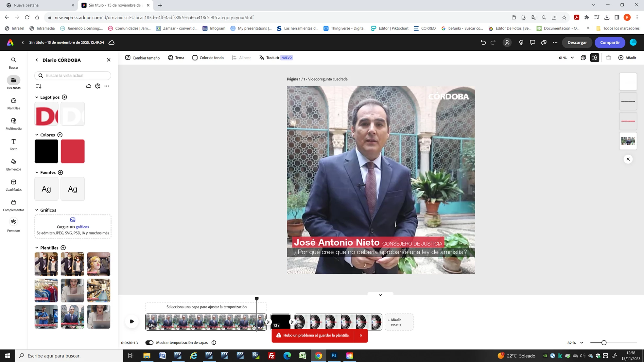
Task: Open the Elementos panel
Action: (13, 164)
